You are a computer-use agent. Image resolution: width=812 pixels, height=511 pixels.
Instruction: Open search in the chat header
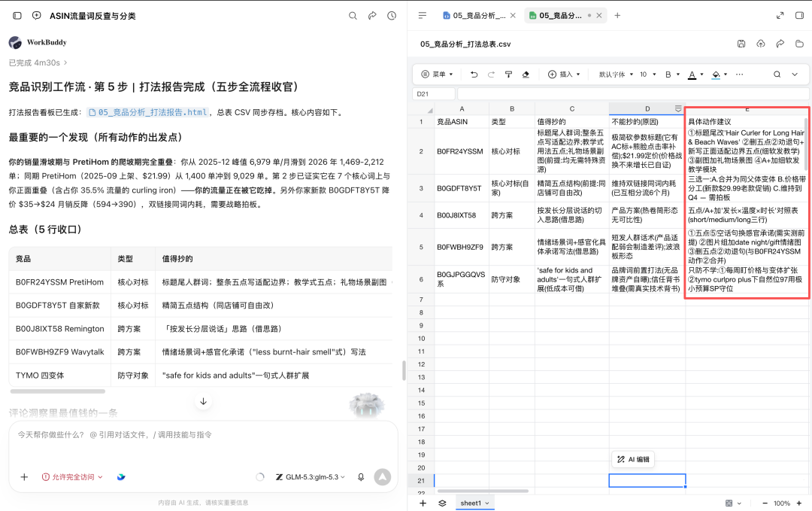point(353,16)
